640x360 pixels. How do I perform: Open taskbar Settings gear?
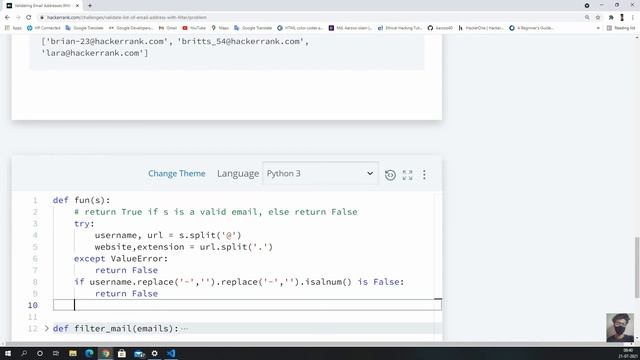[x=155, y=353]
